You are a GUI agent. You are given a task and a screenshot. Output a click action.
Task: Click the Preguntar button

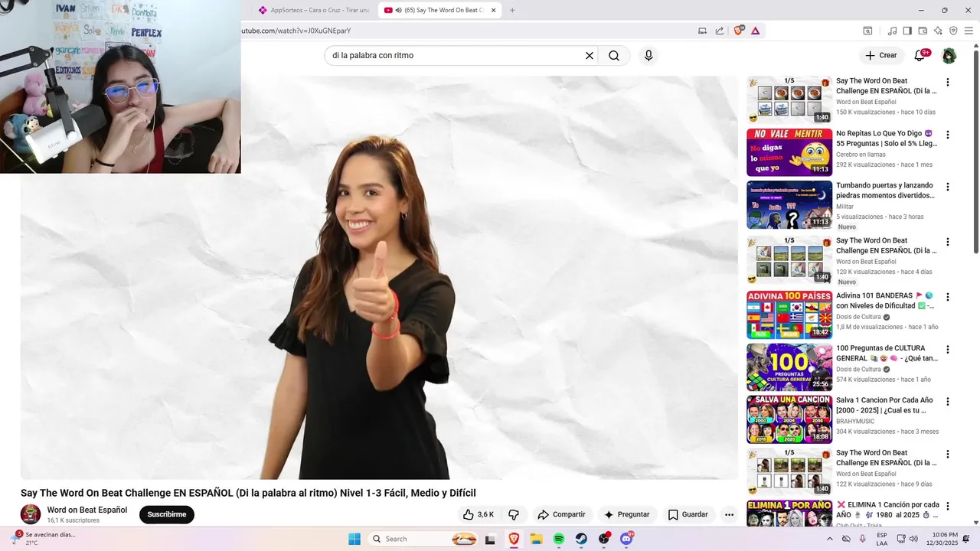click(626, 514)
